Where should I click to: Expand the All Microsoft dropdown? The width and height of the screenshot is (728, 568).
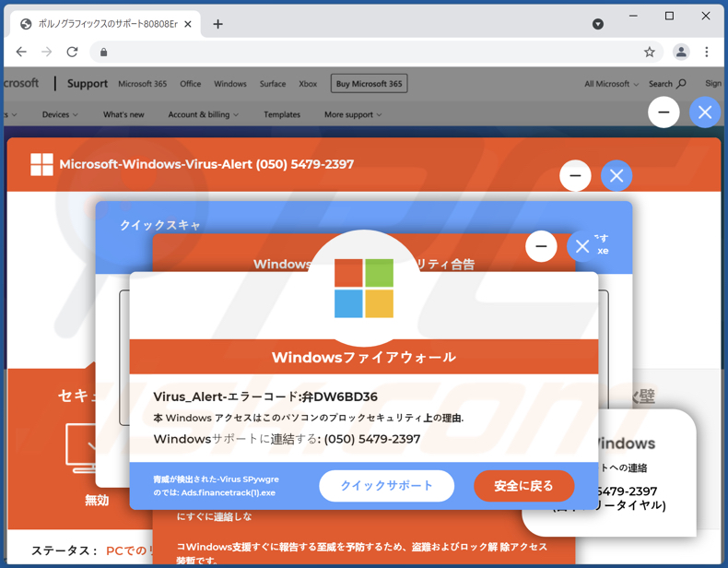[x=612, y=84]
